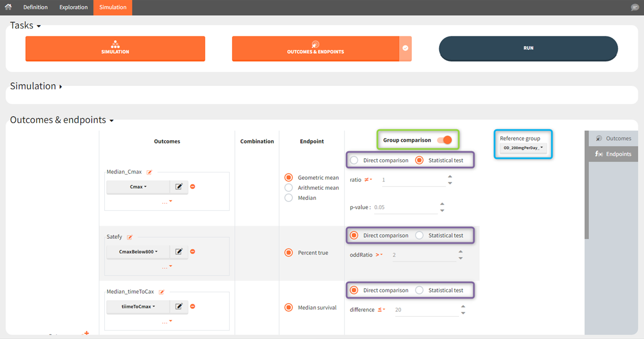Click edit icon beside Cmax dropdown

click(x=179, y=187)
